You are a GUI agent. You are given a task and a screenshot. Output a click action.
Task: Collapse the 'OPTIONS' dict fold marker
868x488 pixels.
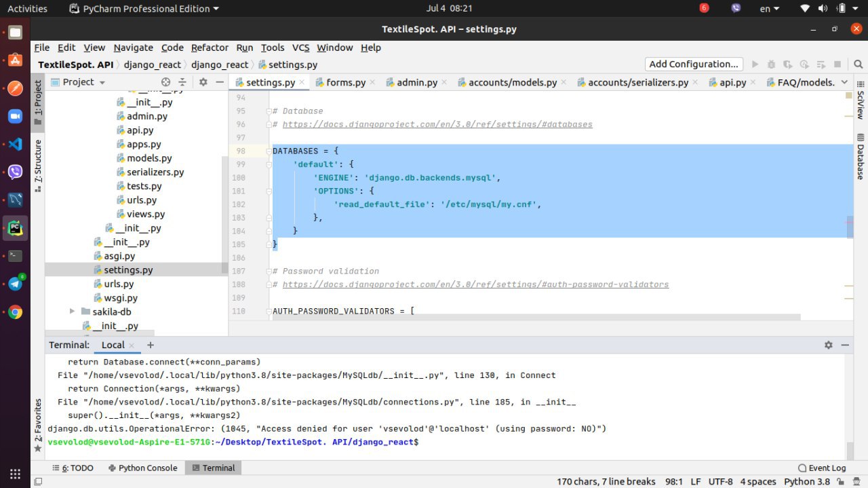point(269,191)
